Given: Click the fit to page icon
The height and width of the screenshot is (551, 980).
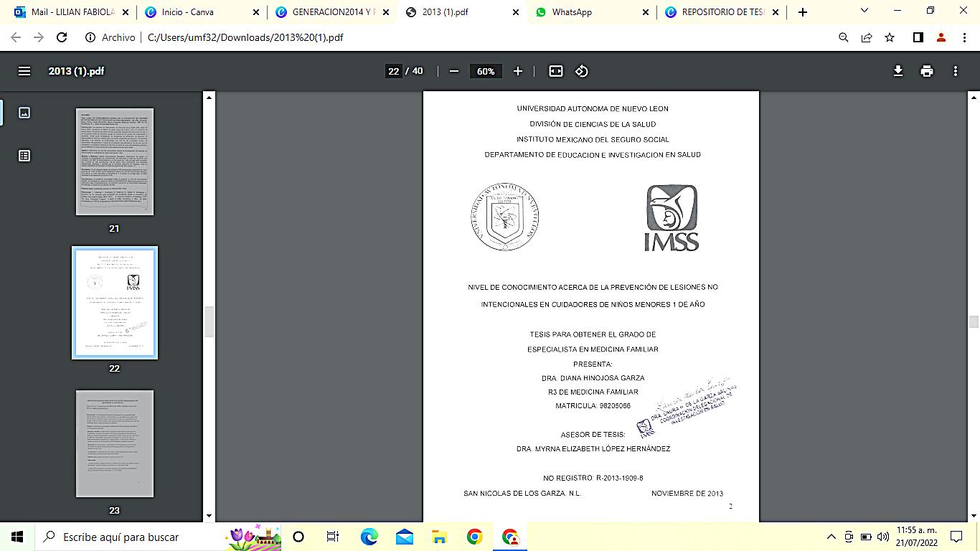Looking at the screenshot, I should [x=556, y=71].
